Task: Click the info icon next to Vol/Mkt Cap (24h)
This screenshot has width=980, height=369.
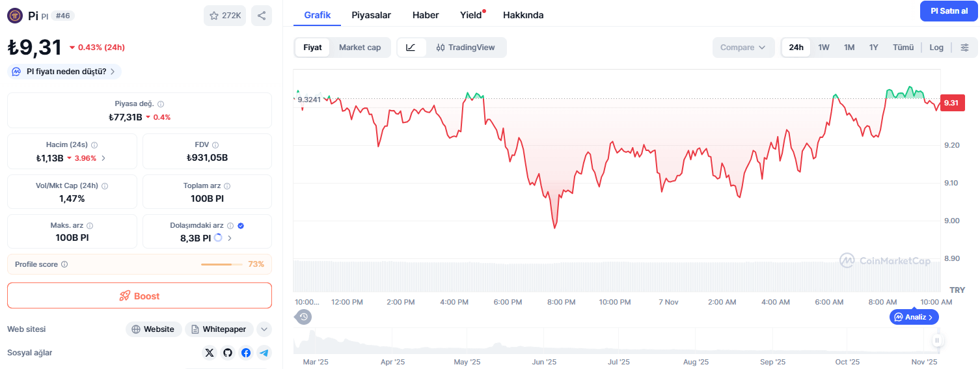Action: [x=105, y=186]
